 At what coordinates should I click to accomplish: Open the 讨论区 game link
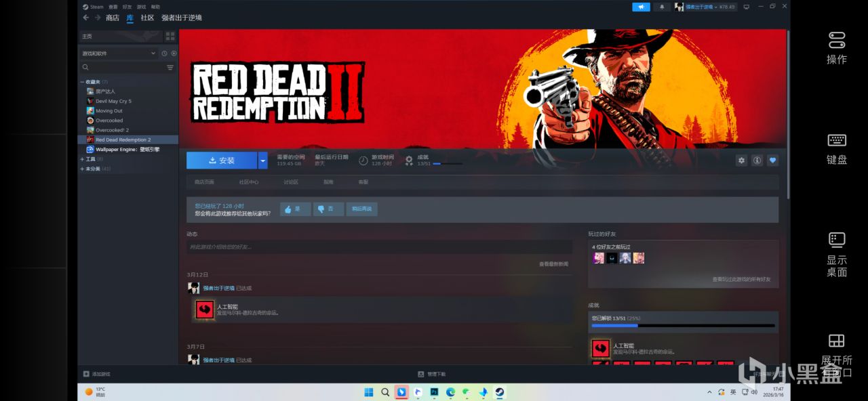(x=291, y=182)
